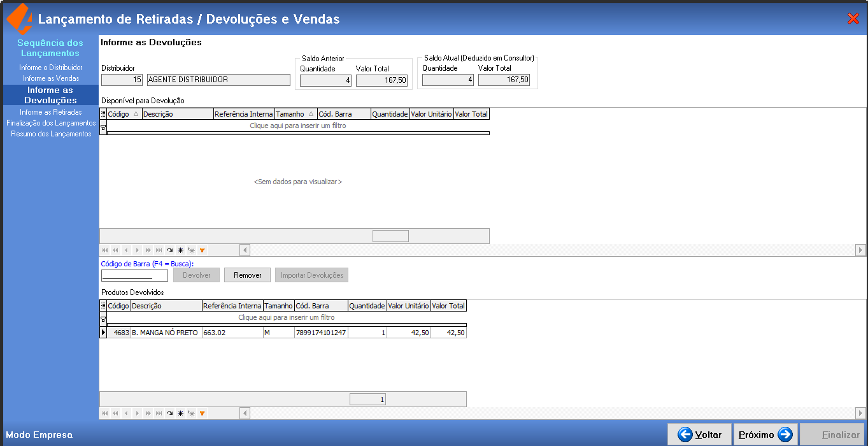Click the first-record icon in lower navigator
This screenshot has height=446, width=868.
pyautogui.click(x=104, y=414)
